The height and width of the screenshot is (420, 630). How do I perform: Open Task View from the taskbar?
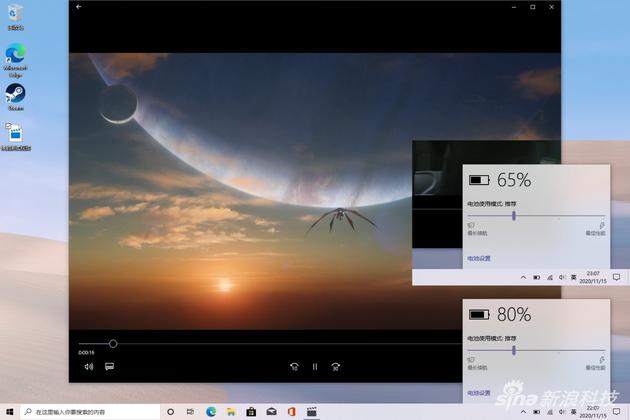point(190,411)
